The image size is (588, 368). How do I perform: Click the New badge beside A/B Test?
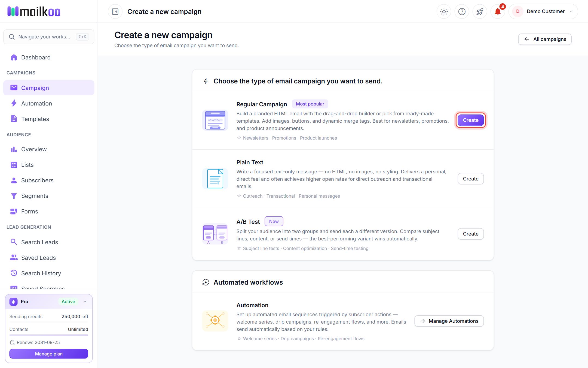pyautogui.click(x=274, y=221)
